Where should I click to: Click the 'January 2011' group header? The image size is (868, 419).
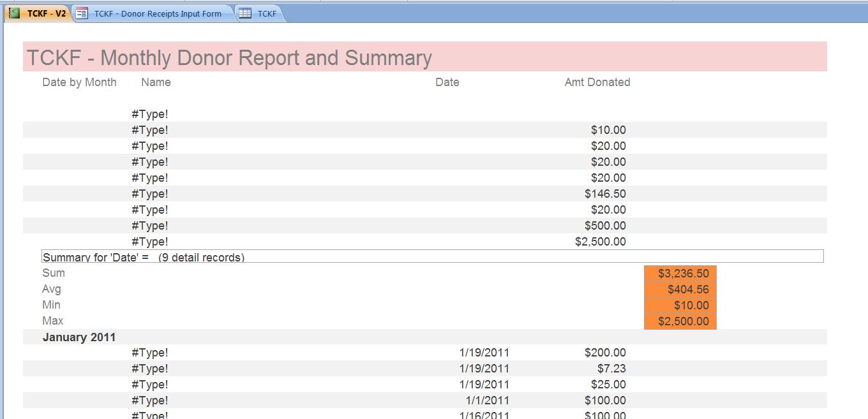coord(79,337)
